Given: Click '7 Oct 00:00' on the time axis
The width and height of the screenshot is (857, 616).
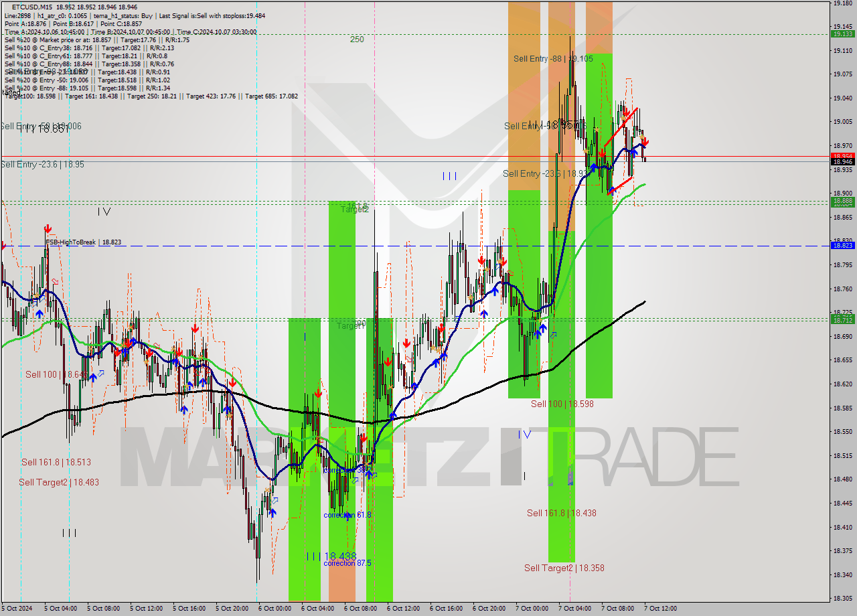Looking at the screenshot, I should (532, 609).
